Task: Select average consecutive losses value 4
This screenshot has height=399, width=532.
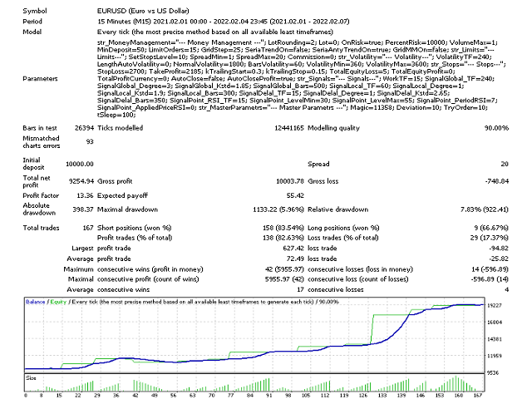Action: (x=506, y=289)
